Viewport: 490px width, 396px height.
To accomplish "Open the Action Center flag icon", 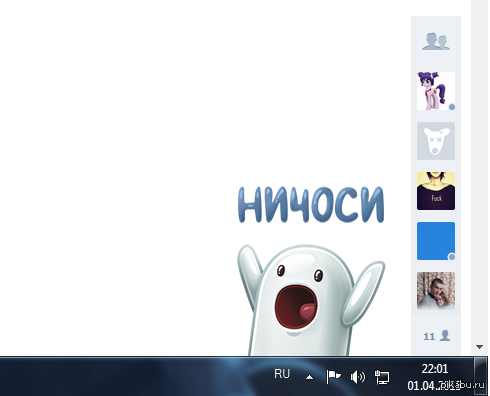I will [x=333, y=377].
